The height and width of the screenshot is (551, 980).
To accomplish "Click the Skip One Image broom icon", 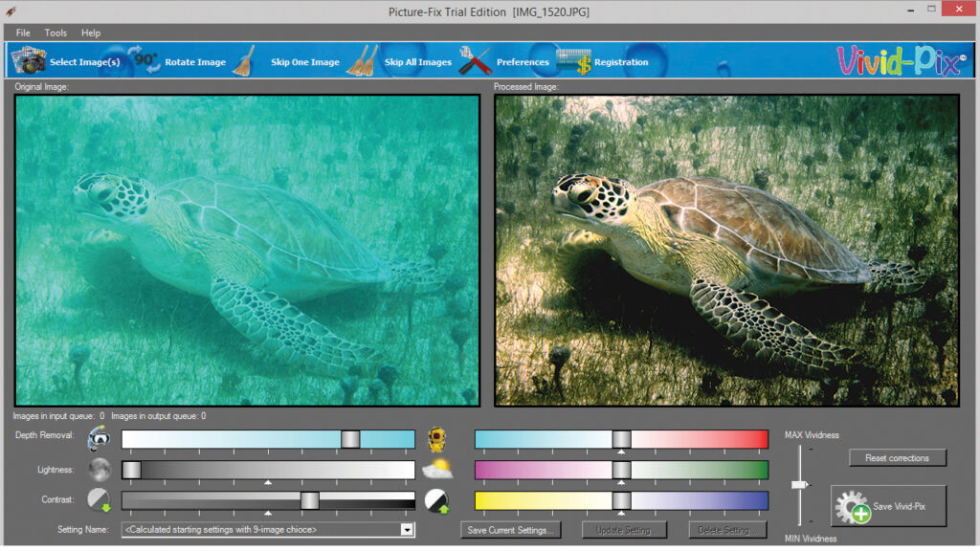I will pos(246,61).
